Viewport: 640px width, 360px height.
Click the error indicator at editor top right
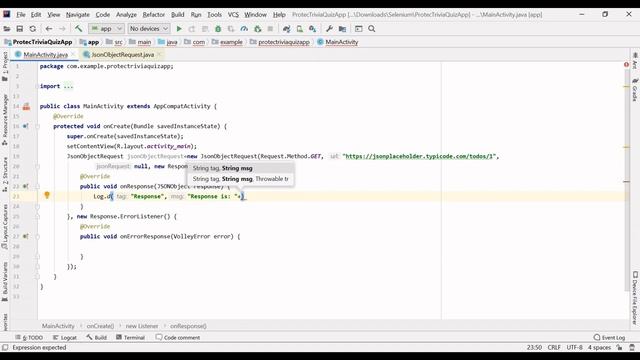(x=627, y=65)
